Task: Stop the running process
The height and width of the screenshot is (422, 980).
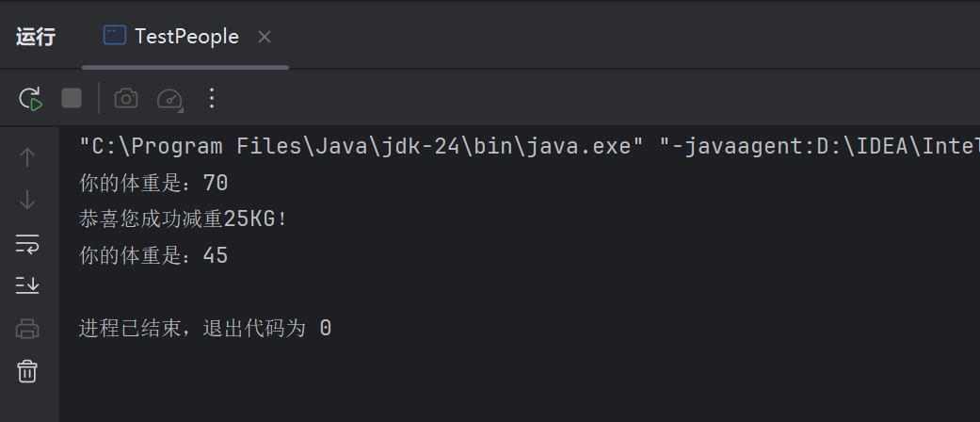Action: [72, 98]
